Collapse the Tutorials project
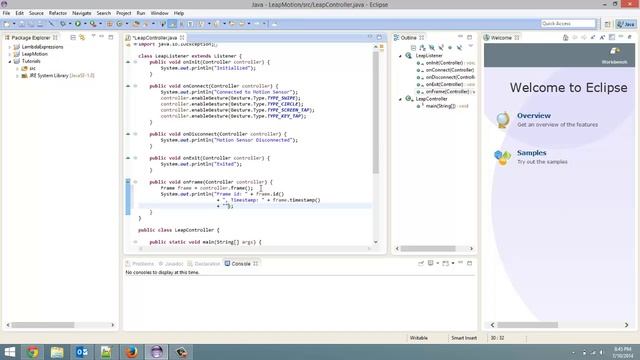This screenshot has width=640, height=360. click(x=10, y=61)
